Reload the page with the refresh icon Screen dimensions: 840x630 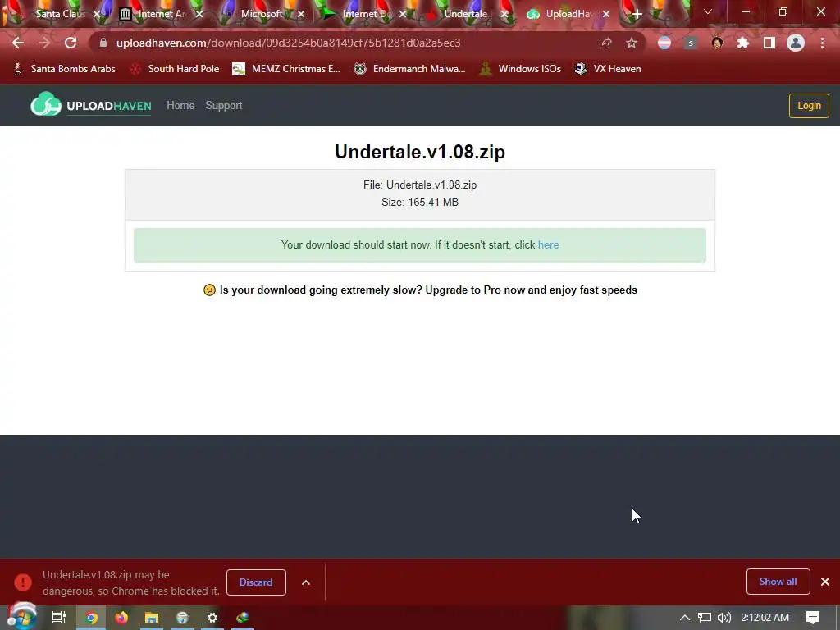(x=71, y=43)
